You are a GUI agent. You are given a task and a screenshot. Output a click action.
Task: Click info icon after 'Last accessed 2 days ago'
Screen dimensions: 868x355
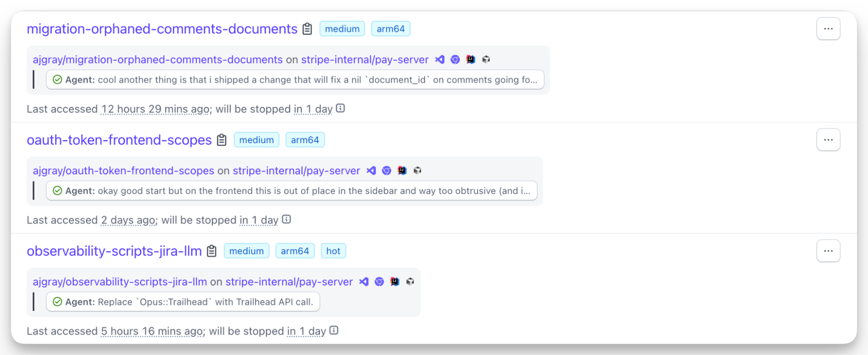tap(287, 219)
